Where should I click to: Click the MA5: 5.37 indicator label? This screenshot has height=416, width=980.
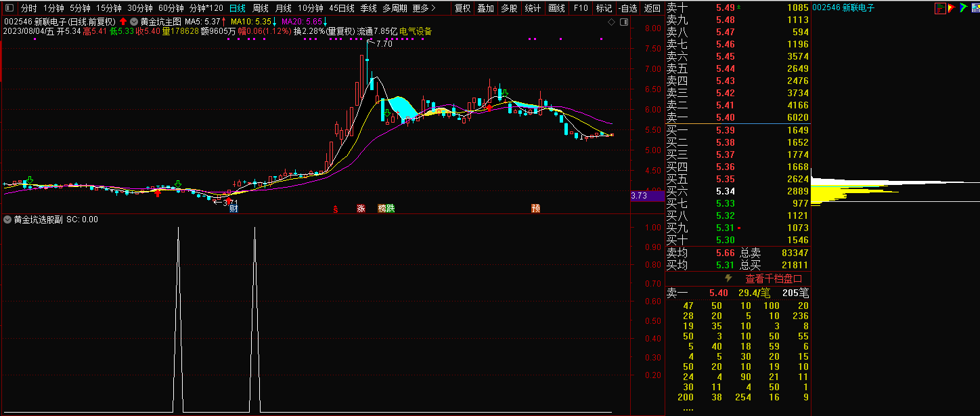tap(202, 22)
